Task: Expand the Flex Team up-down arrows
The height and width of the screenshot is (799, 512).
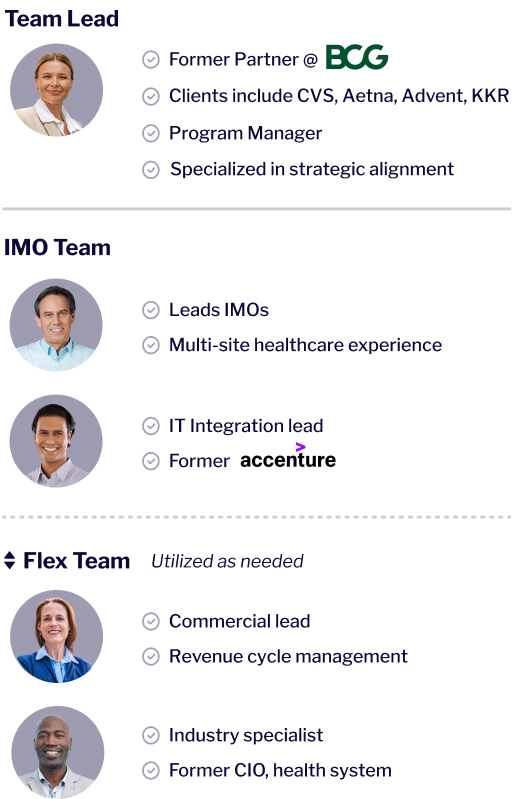Action: click(x=10, y=561)
